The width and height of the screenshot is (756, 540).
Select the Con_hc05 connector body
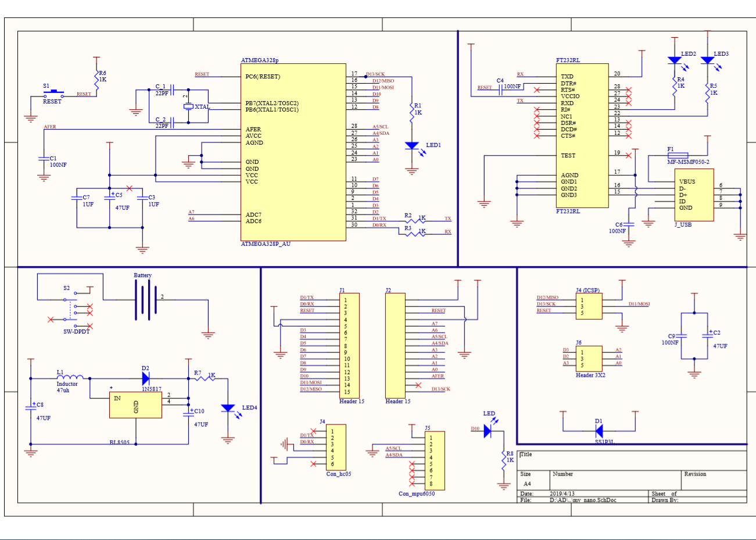click(x=336, y=448)
